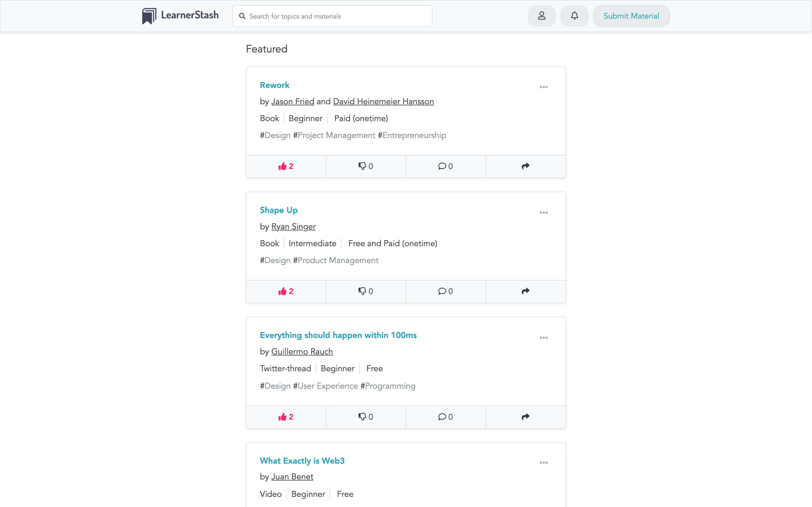Share the Shape Up book
The width and height of the screenshot is (812, 507).
pyautogui.click(x=526, y=292)
